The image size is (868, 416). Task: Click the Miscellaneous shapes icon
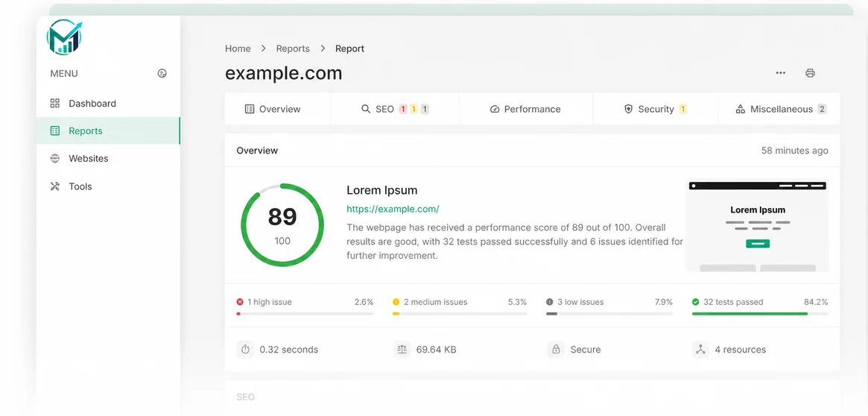click(740, 109)
